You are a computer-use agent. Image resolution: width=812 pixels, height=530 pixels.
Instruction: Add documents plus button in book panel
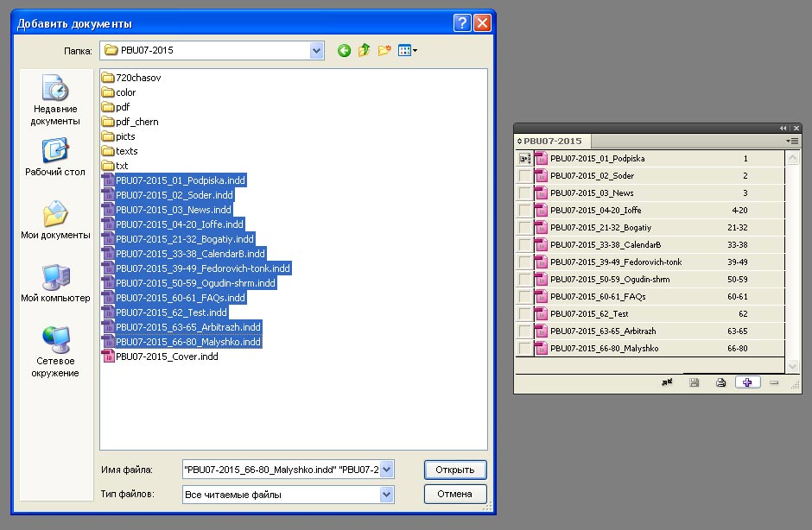pyautogui.click(x=747, y=382)
